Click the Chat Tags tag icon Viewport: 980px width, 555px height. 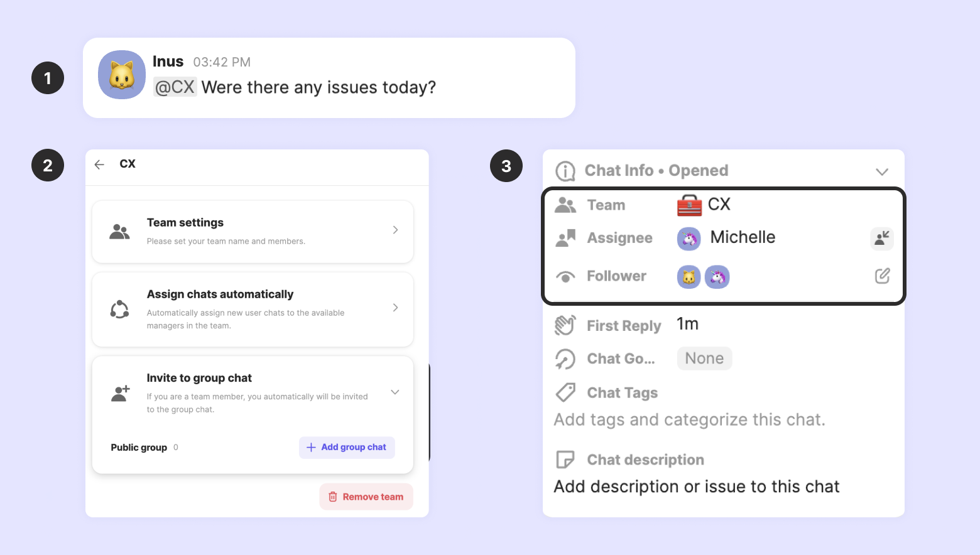click(x=565, y=392)
